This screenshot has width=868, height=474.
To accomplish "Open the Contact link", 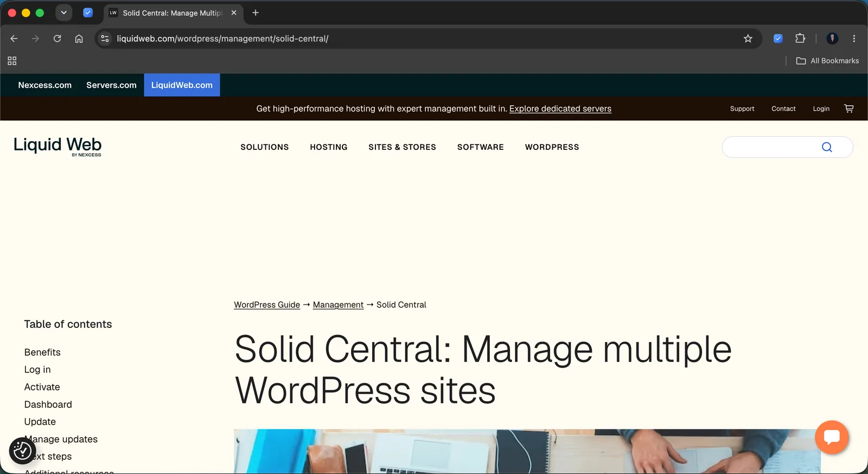I will tap(783, 109).
